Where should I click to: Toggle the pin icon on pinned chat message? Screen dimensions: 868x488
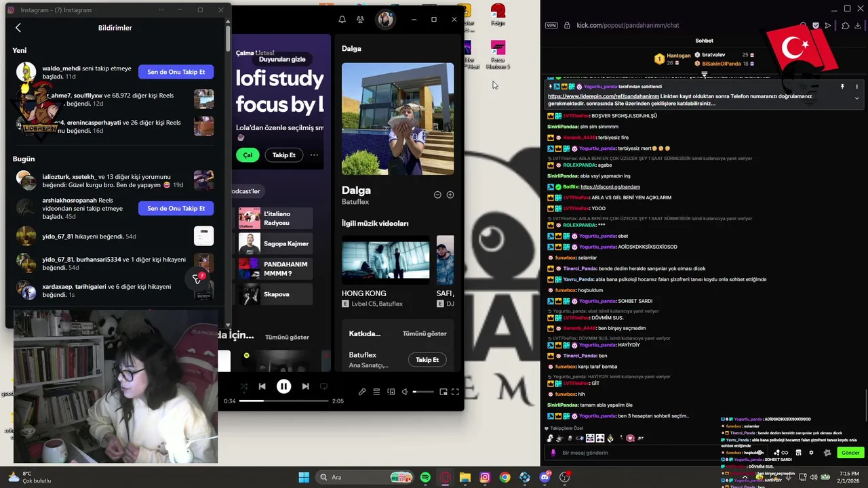[842, 87]
